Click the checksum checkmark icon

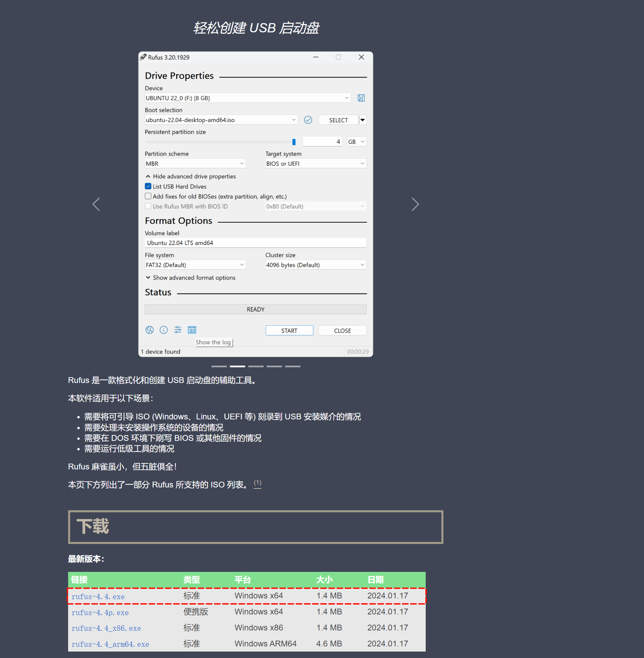(308, 120)
